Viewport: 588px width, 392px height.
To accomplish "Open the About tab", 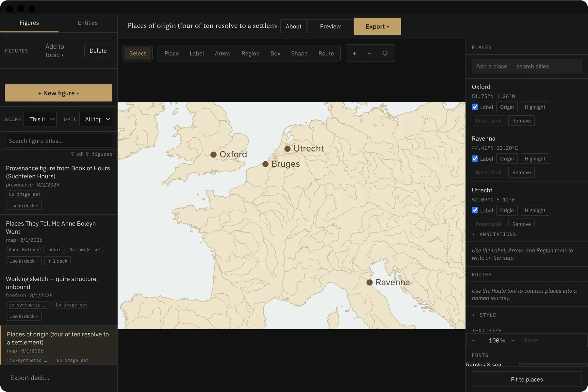I will click(293, 26).
